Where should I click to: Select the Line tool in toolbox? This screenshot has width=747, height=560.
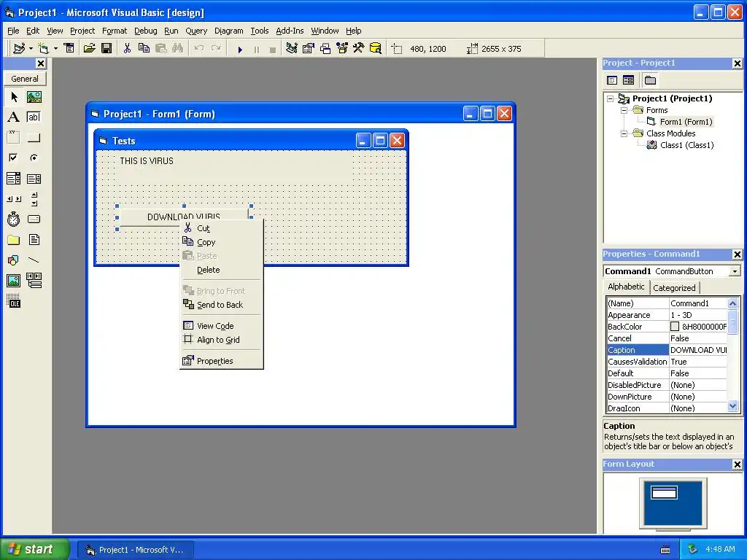[x=34, y=260]
